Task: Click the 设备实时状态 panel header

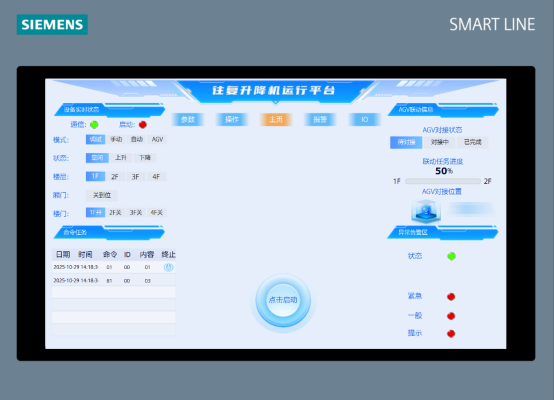Action: tap(110, 110)
